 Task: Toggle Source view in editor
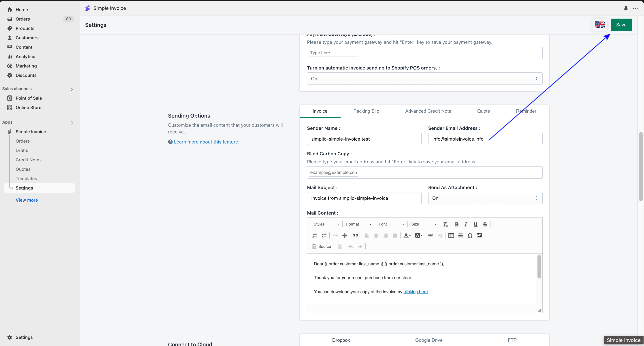[322, 247]
